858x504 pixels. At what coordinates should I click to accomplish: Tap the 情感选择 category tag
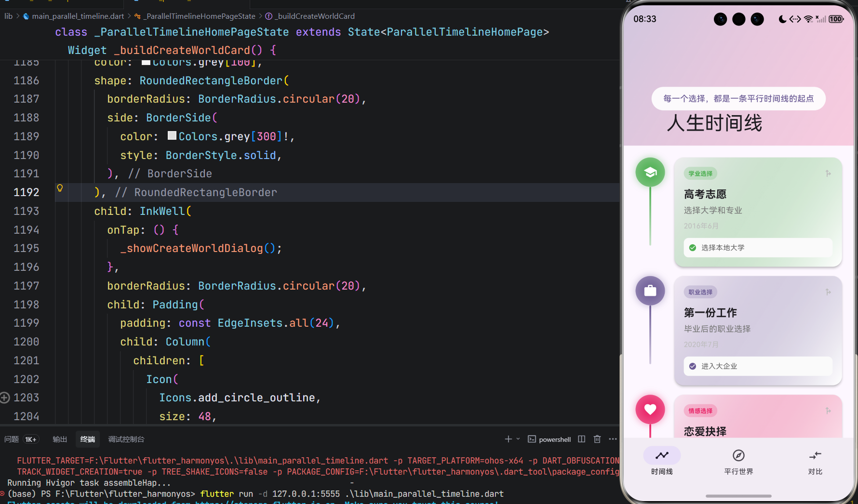tap(700, 411)
